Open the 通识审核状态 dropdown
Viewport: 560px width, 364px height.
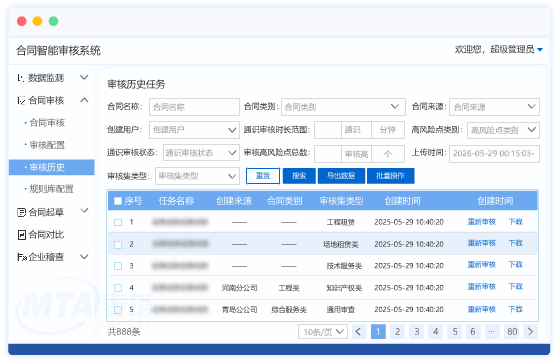pos(201,153)
